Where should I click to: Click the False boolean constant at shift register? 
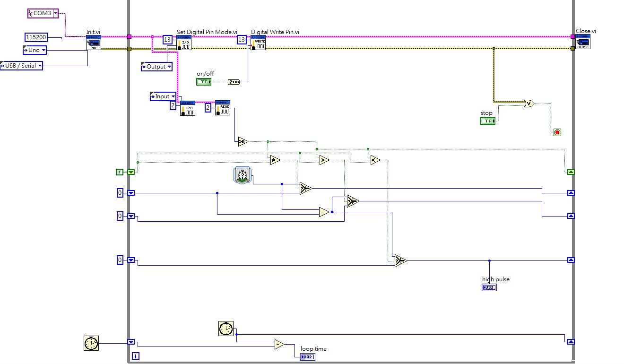(119, 172)
